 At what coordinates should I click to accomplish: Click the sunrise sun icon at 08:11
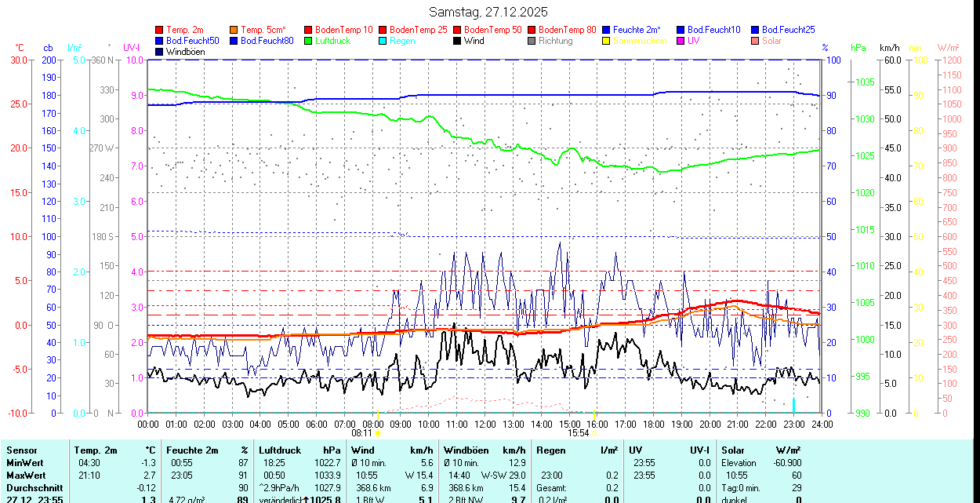pyautogui.click(x=379, y=432)
